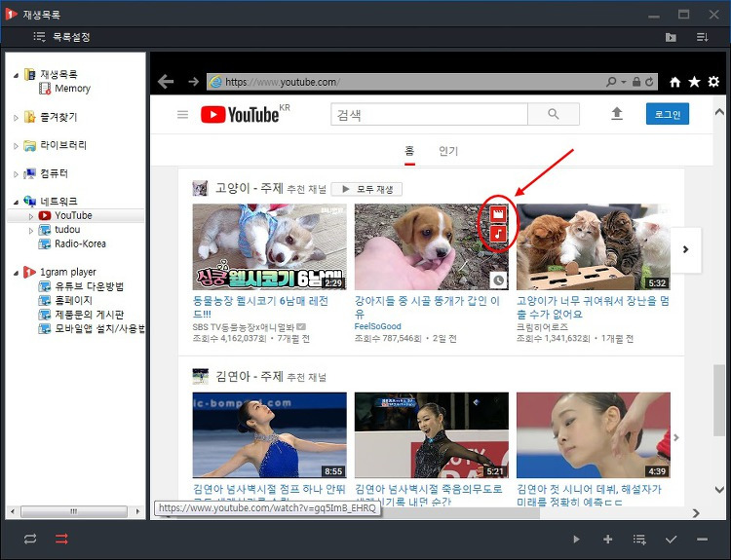Viewport: 731px width, 560px height.
Task: Open the address bar search dropdown arrow
Action: pos(624,82)
